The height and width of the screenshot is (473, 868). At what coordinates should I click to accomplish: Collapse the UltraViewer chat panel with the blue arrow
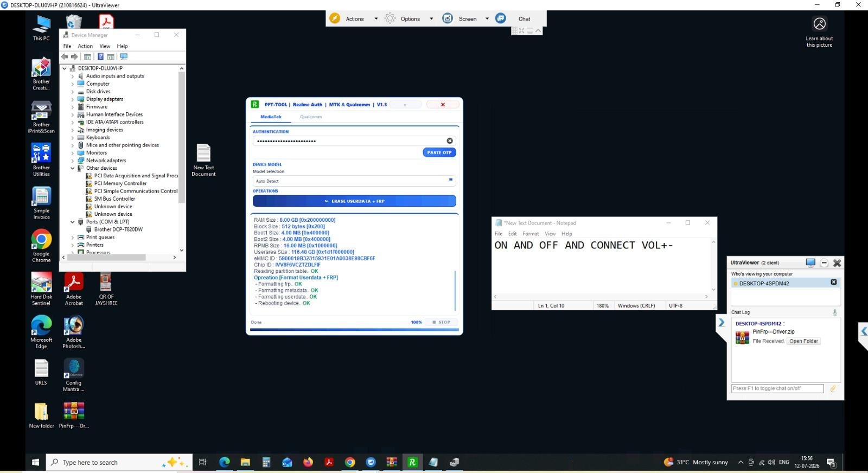pos(722,323)
